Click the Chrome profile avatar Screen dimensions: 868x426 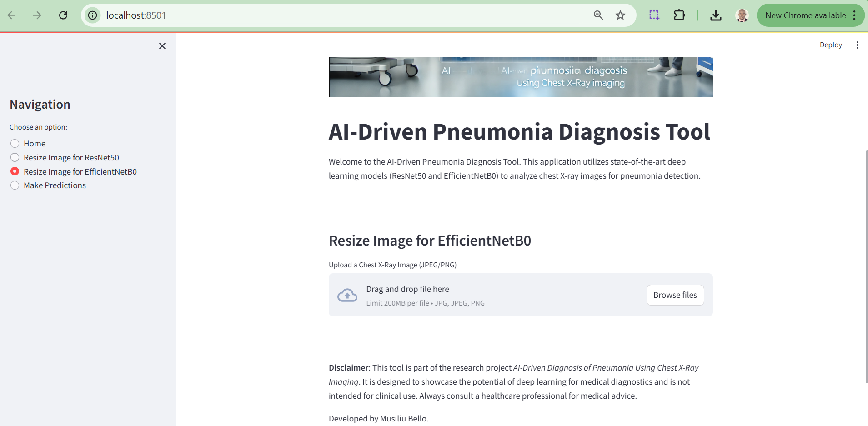pyautogui.click(x=742, y=15)
